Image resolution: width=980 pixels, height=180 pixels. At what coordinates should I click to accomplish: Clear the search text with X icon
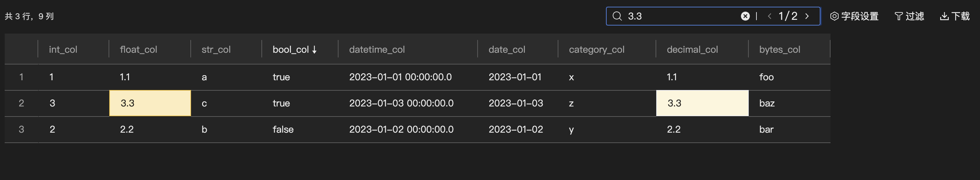coord(745,16)
